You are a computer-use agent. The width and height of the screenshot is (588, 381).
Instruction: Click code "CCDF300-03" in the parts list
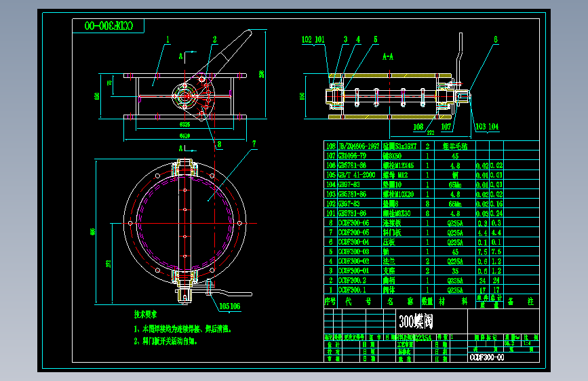[x=353, y=252]
